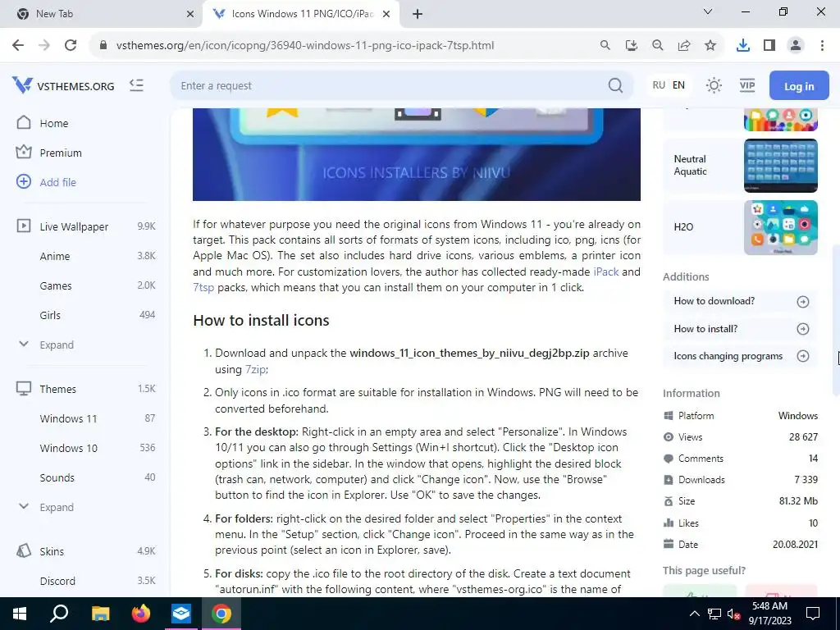
Task: Click the Themes monitor icon
Action: (x=24, y=388)
